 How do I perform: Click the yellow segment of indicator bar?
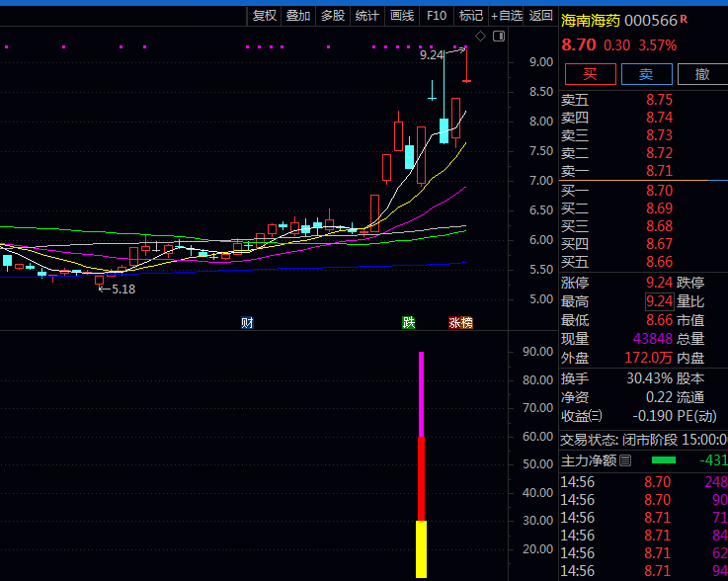[x=421, y=548]
